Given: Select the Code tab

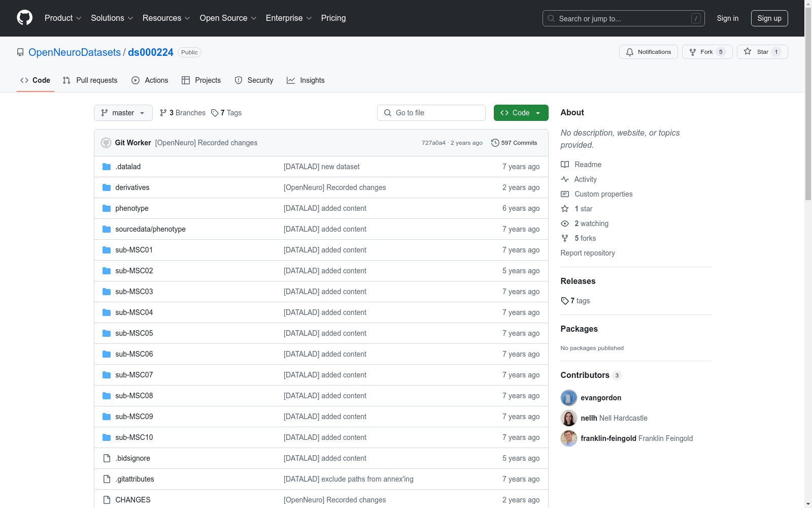Looking at the screenshot, I should coord(36,80).
